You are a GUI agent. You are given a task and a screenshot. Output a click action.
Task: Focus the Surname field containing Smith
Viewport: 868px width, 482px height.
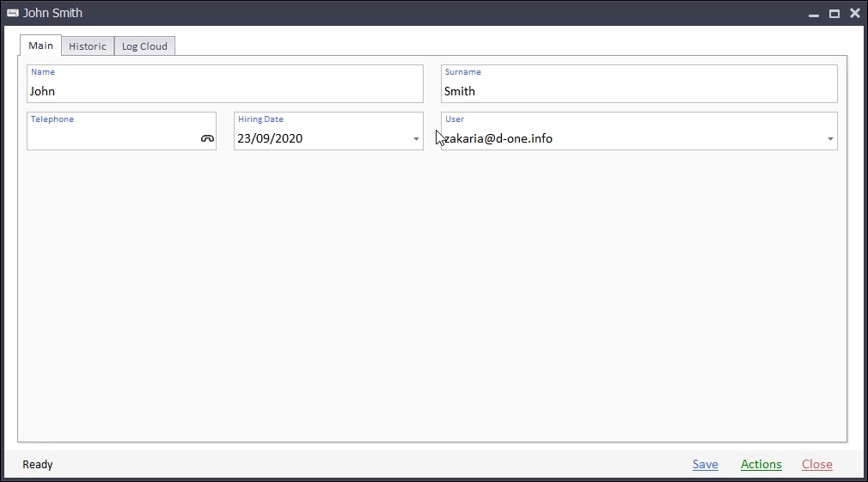[x=638, y=91]
